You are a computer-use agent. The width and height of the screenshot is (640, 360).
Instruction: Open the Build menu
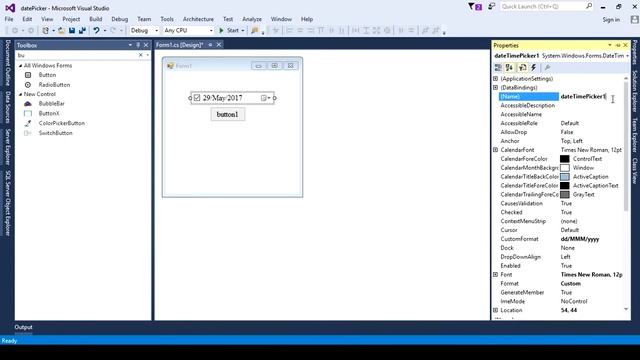point(96,19)
